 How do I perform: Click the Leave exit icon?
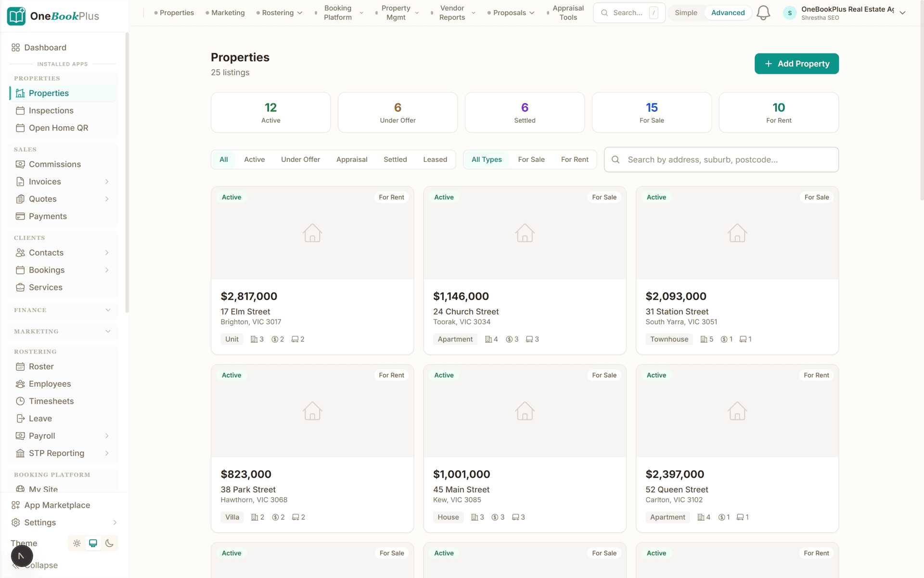coord(20,419)
